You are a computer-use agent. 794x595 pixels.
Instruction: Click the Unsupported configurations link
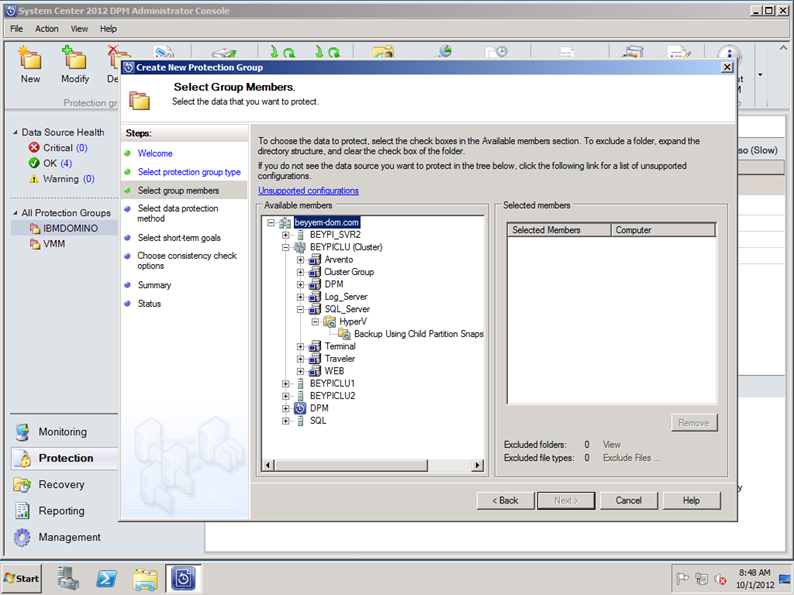tap(308, 191)
